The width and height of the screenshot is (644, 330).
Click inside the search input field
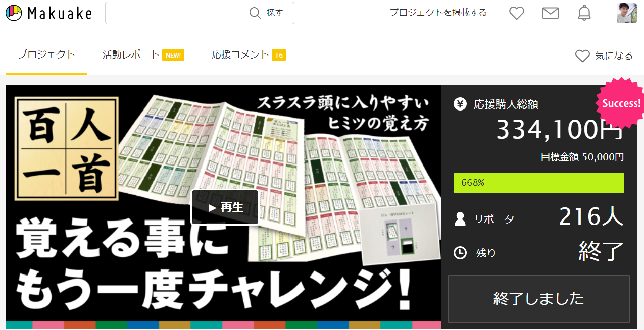point(171,13)
